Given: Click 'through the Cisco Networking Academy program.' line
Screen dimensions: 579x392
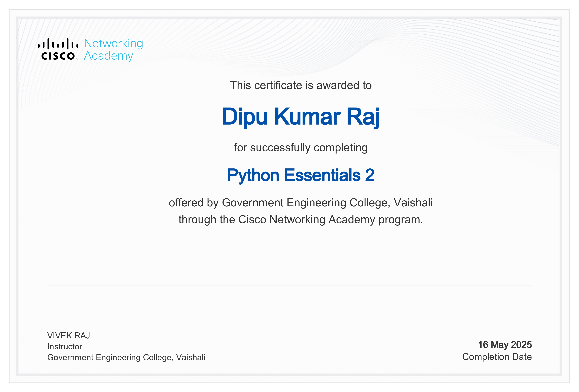Looking at the screenshot, I should tap(301, 220).
